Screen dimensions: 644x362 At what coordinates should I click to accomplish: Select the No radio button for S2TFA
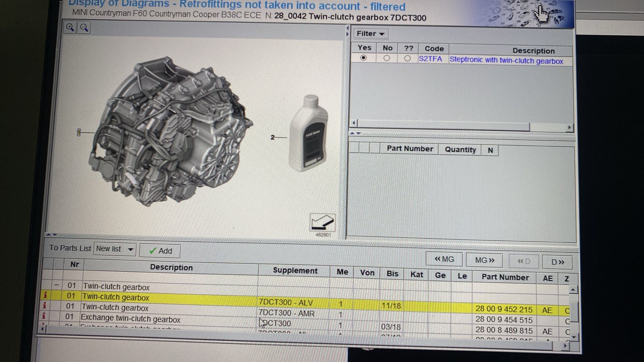pyautogui.click(x=386, y=58)
